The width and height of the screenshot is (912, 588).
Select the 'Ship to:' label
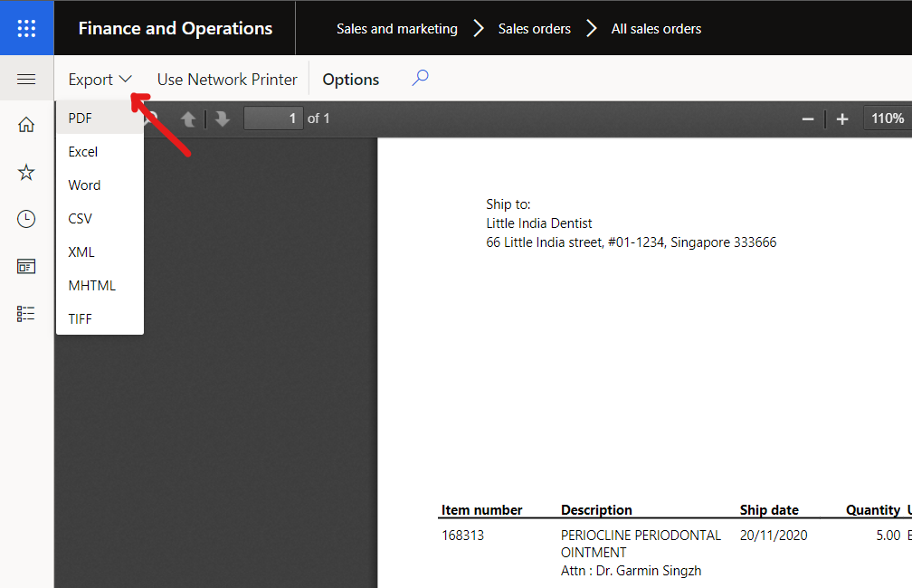tap(508, 204)
